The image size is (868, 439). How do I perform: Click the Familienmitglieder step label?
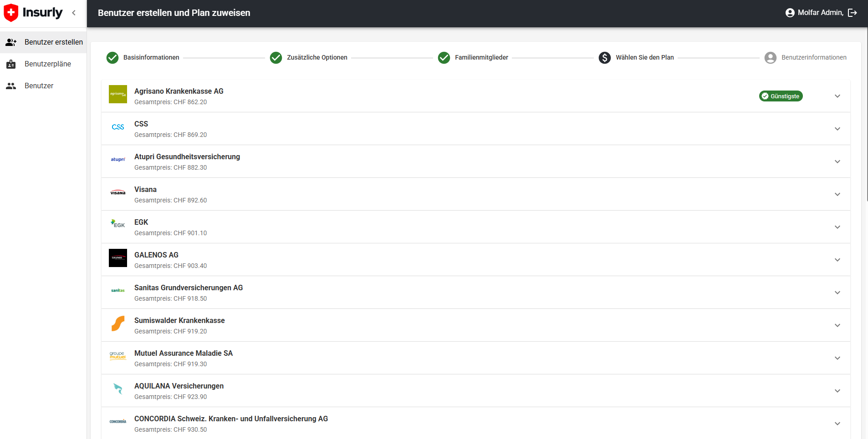tap(482, 57)
